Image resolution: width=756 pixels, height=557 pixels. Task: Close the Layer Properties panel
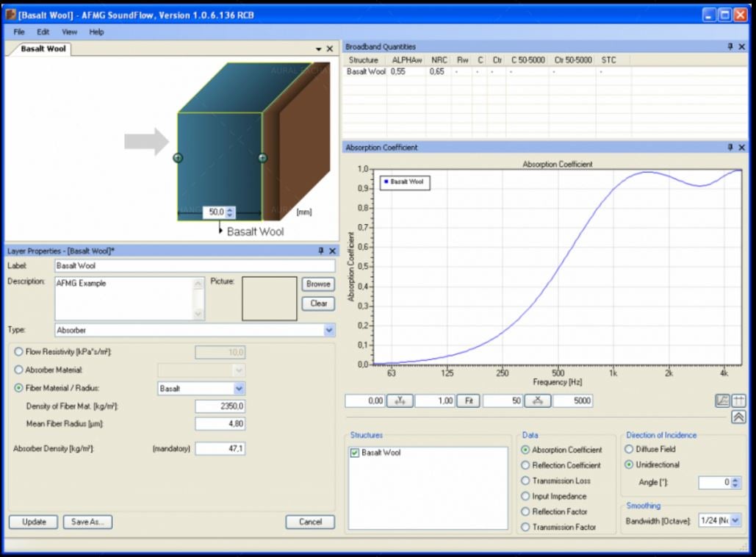(x=331, y=251)
